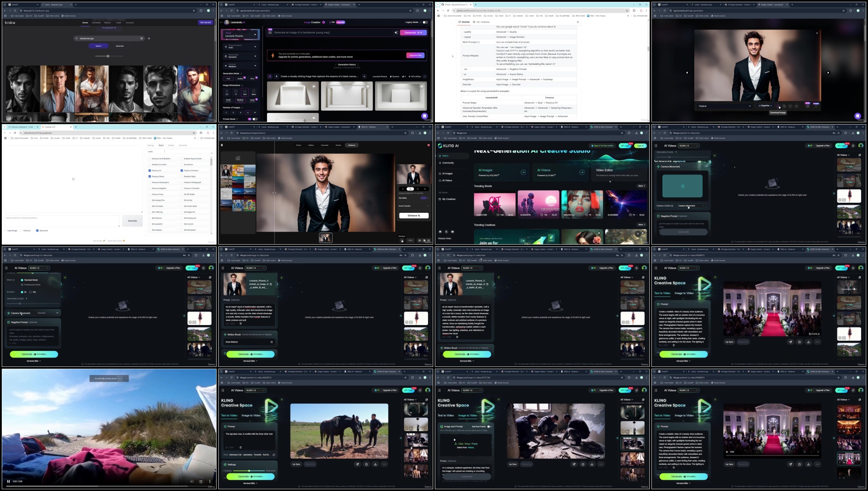This screenshot has height=491, width=868.
Task: Check the Random Style checkbox in Fooocus
Action: 182,176
